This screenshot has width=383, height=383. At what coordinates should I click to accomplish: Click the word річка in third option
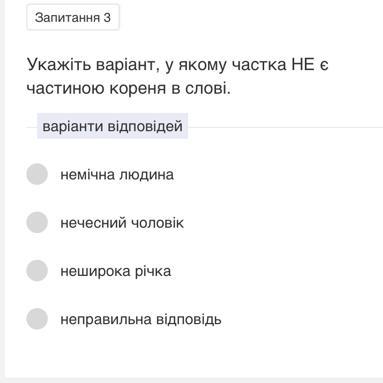153,271
